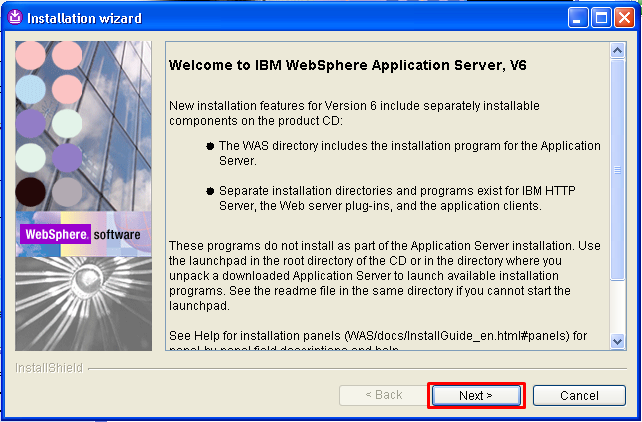Click the "Welcome to IBM WebSphere Application Server, V6" heading

(x=348, y=65)
